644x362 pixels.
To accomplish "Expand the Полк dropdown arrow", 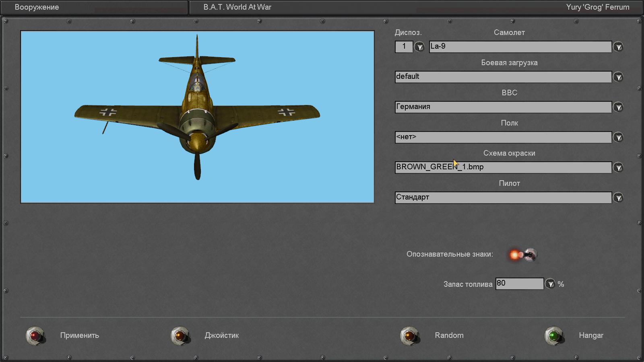I will [618, 138].
